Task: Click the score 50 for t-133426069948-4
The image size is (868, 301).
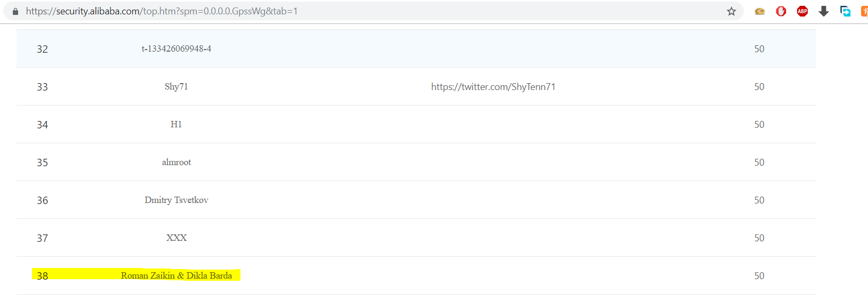Action: pos(759,49)
